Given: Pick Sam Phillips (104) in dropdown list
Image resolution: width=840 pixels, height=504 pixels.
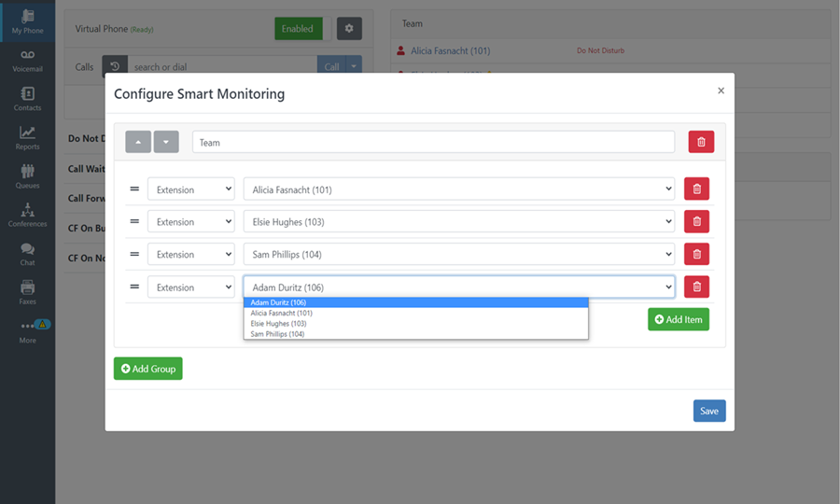Looking at the screenshot, I should pos(278,333).
